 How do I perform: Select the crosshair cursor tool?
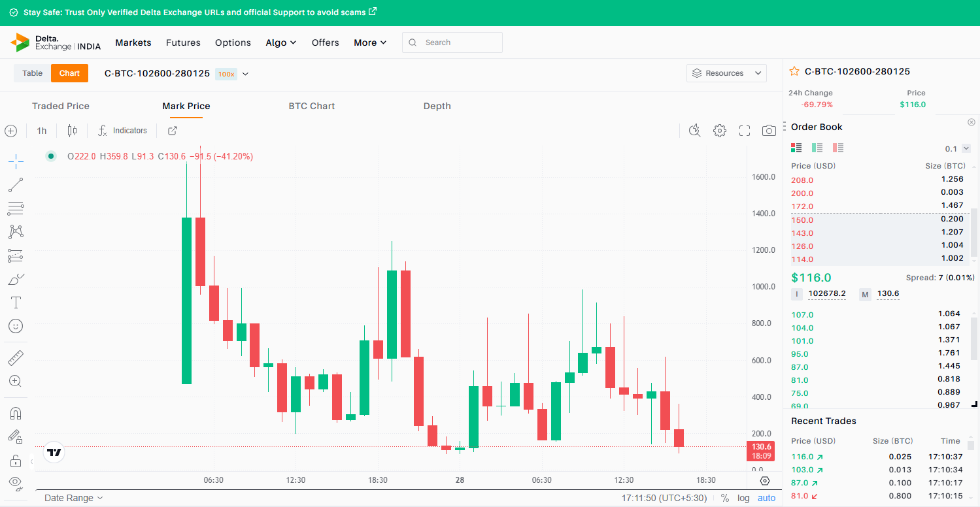[x=16, y=161]
